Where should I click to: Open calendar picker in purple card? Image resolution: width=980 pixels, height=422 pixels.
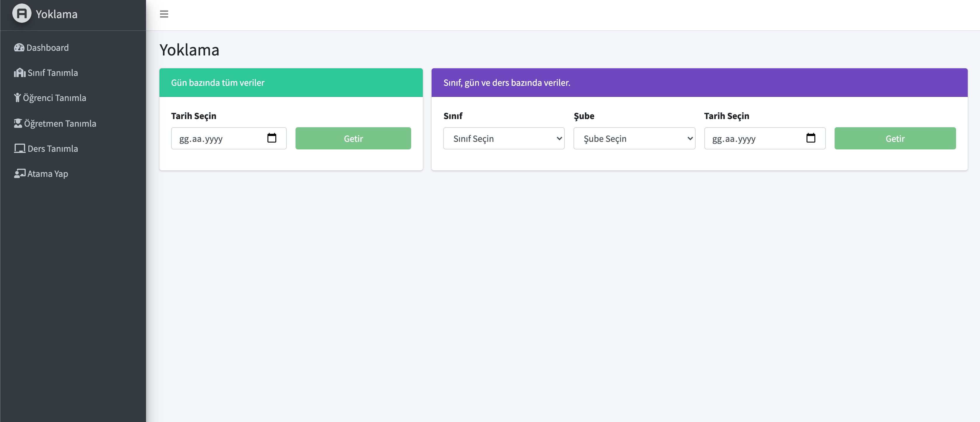coord(810,138)
